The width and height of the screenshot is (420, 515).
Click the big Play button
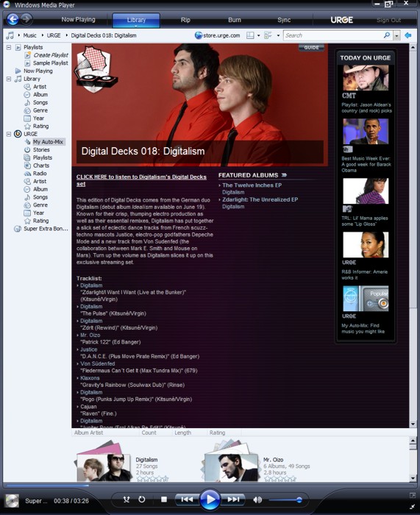(x=210, y=500)
